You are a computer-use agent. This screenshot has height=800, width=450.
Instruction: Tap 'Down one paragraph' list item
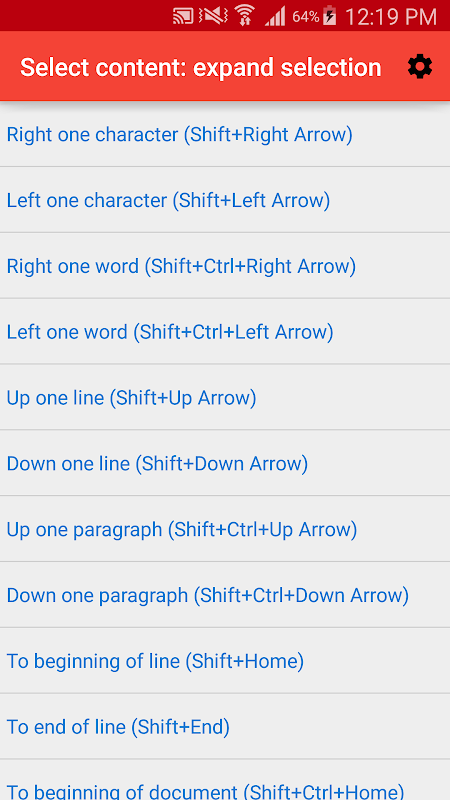225,595
